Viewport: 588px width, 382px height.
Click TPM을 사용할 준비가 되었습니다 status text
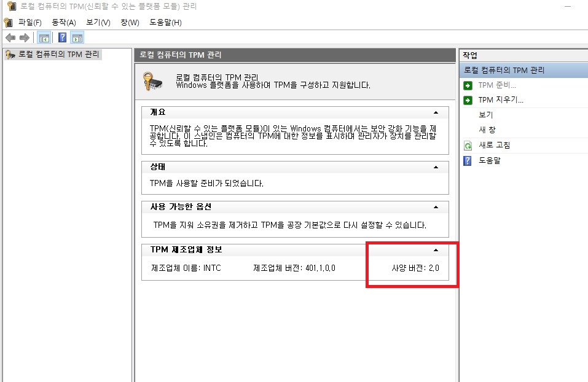[206, 183]
